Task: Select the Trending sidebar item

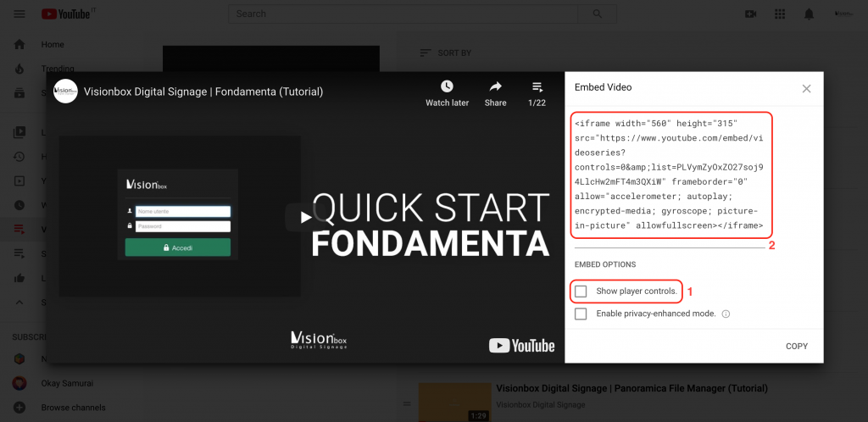Action: [58, 69]
